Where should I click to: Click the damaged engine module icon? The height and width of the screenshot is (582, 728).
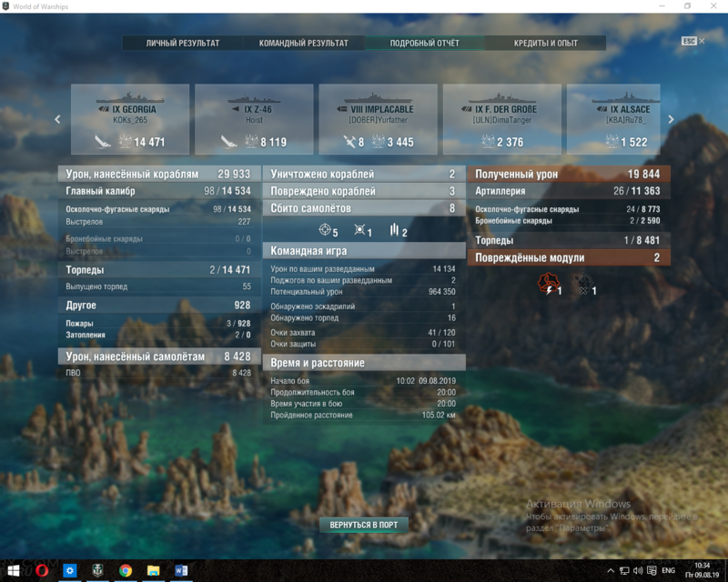point(548,285)
